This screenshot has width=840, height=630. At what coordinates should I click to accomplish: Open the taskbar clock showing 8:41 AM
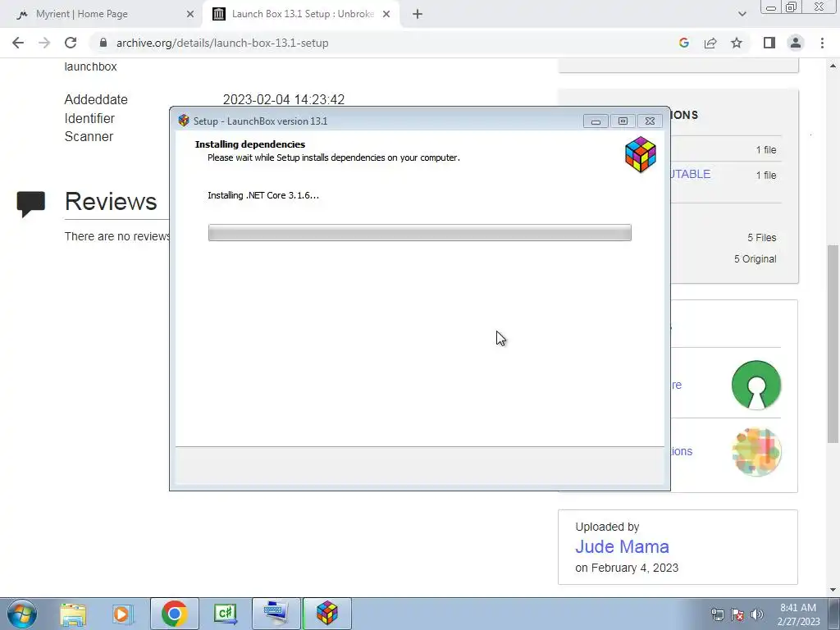798,614
